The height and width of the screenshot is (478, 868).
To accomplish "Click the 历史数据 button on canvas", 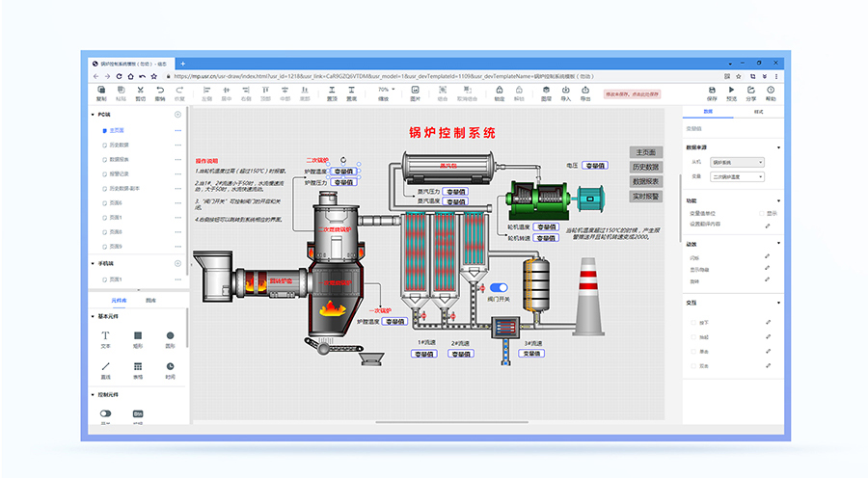I will [x=645, y=167].
